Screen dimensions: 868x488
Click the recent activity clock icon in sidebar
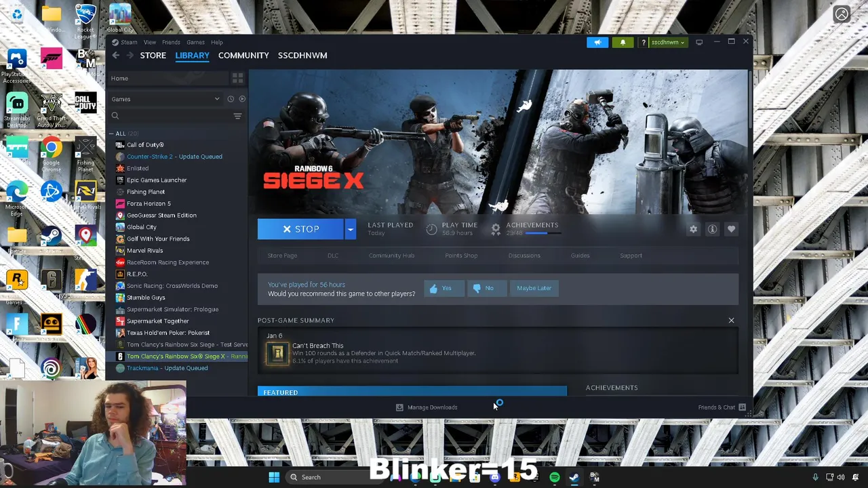coord(231,99)
